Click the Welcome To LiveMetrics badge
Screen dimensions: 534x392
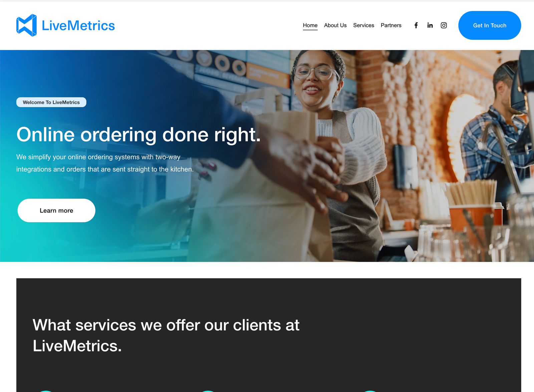click(51, 102)
